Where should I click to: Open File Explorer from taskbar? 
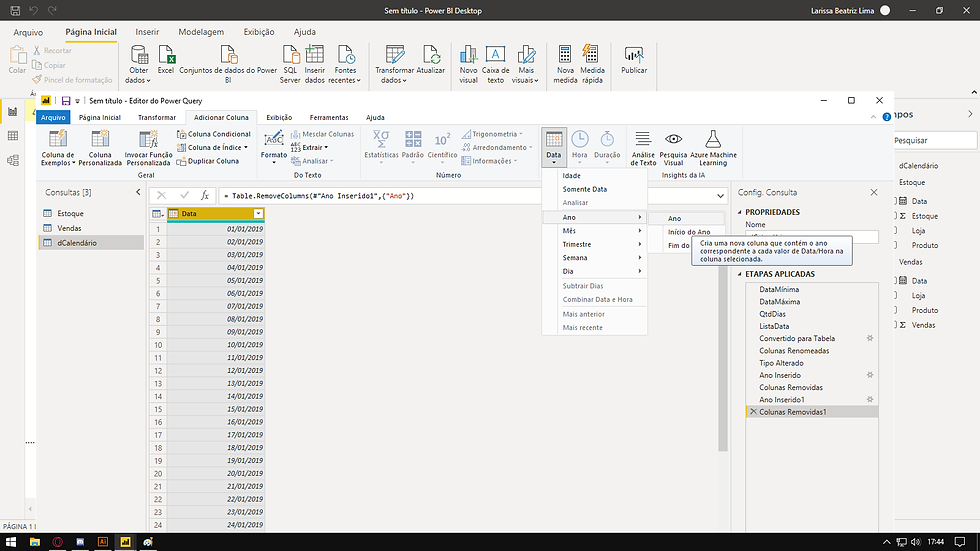34,542
